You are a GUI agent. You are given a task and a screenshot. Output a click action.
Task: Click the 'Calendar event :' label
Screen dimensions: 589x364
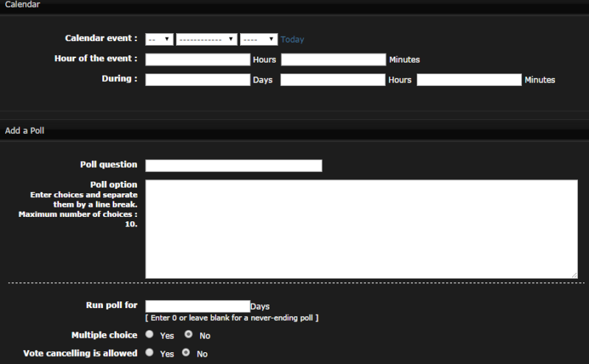101,38
